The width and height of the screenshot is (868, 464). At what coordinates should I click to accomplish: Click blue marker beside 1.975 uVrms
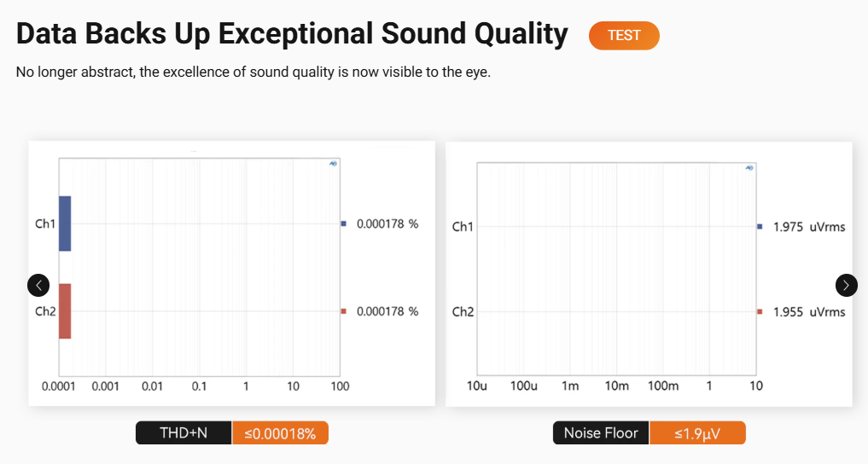(759, 226)
